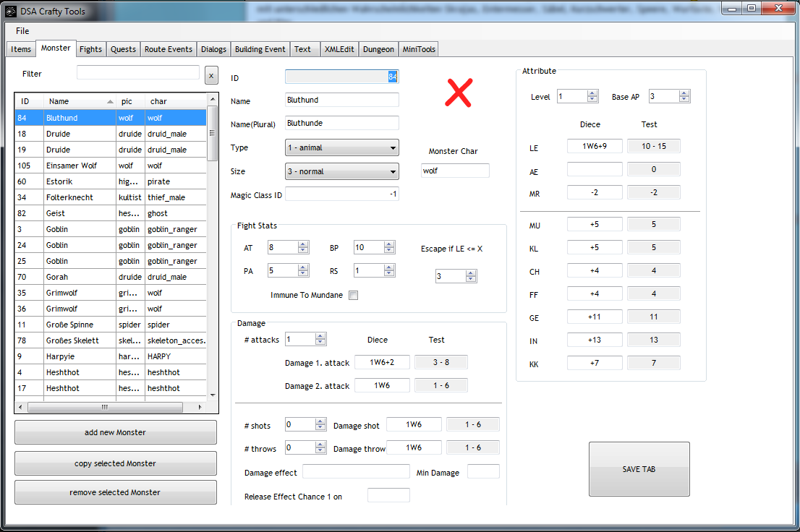Switch to the Building Event tab
The image size is (800, 532).
[260, 49]
